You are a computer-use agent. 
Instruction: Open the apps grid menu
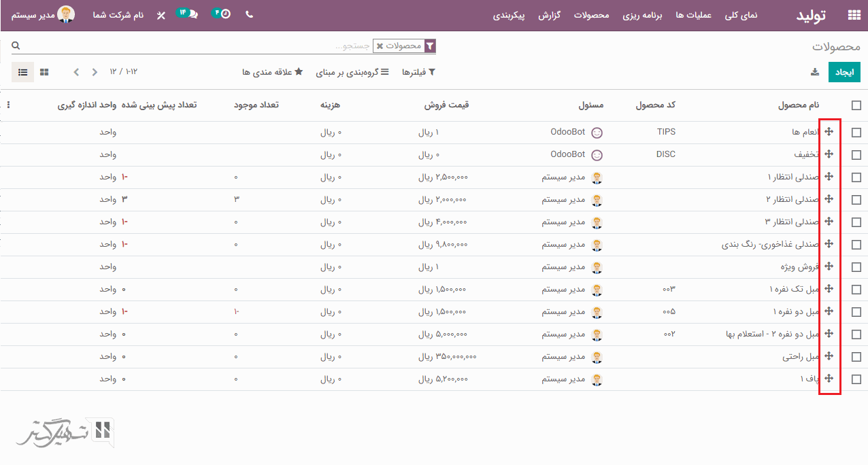[854, 15]
